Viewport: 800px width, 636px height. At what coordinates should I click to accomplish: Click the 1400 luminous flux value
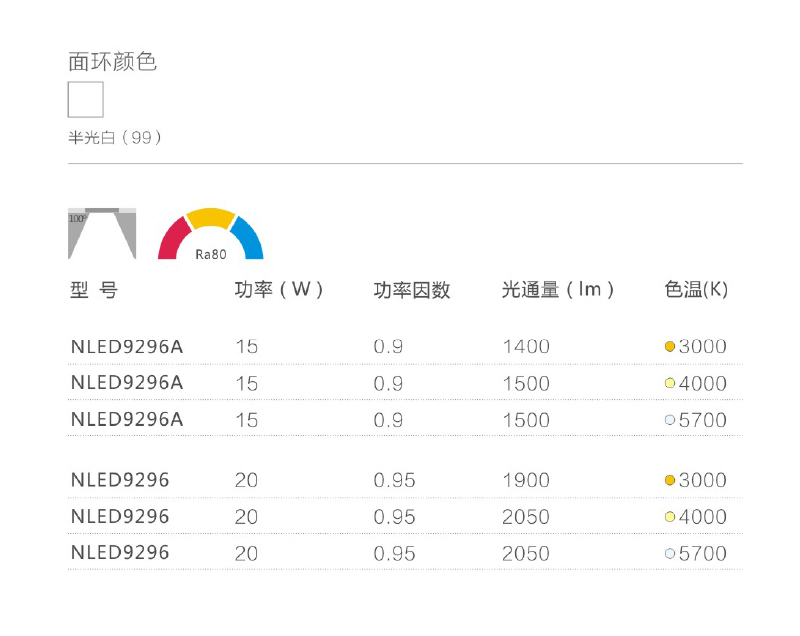coord(526,347)
